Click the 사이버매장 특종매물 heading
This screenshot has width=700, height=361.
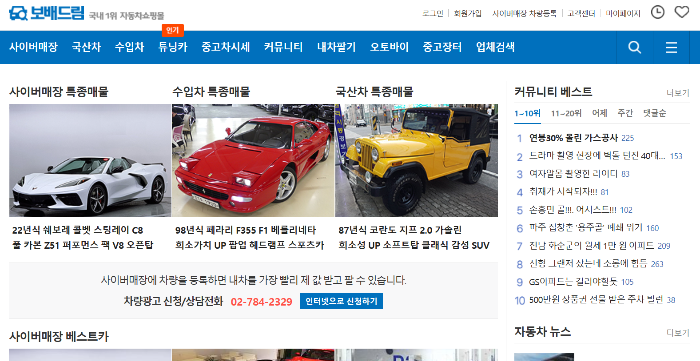point(58,92)
